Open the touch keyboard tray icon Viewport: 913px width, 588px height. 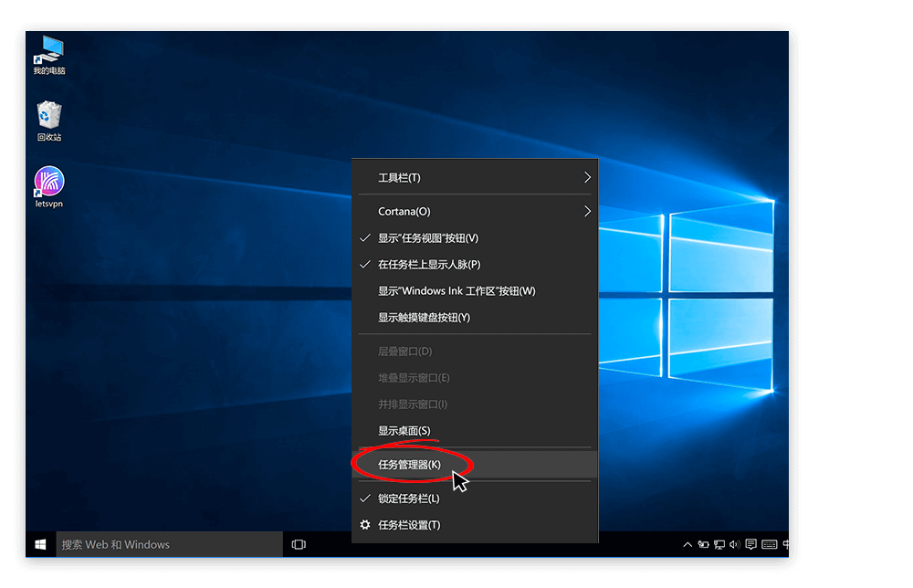(x=769, y=544)
